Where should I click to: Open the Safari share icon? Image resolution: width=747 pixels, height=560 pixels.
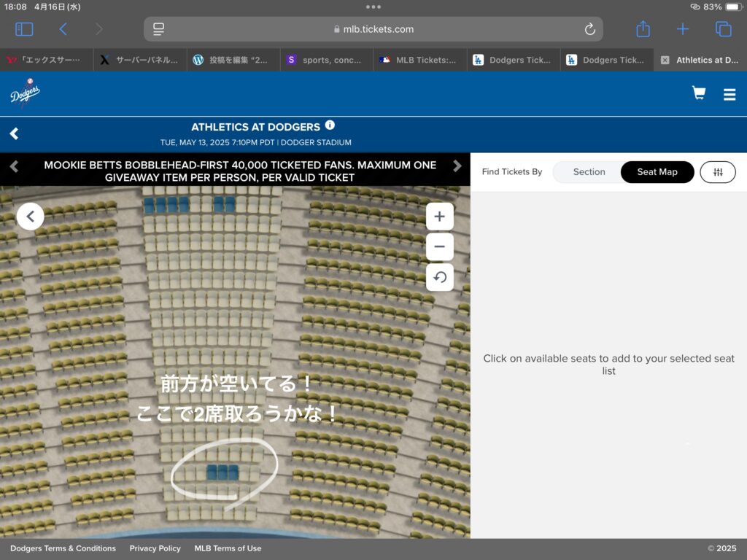(643, 28)
